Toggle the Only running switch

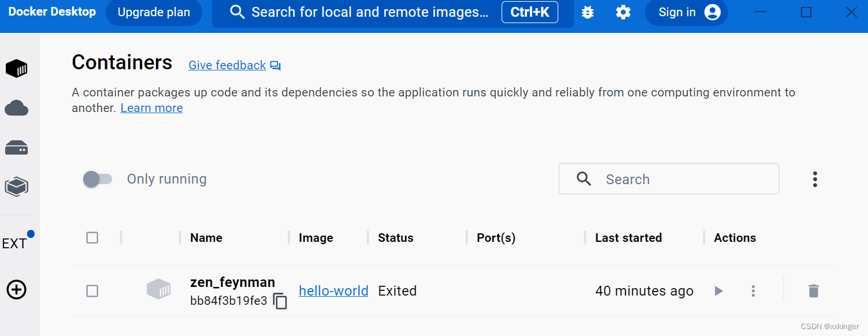coord(97,179)
